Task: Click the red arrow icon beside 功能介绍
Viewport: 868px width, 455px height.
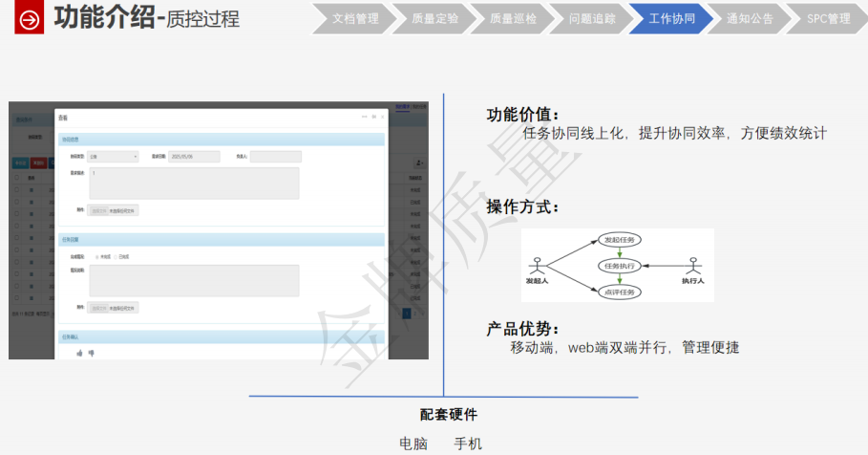Action: (x=31, y=20)
